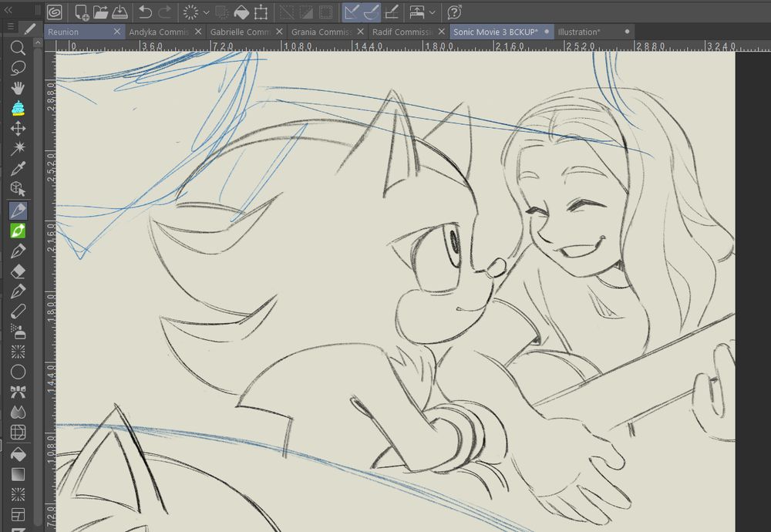Select the Fill bucket tool in palette
The width and height of the screenshot is (771, 532).
click(19, 454)
